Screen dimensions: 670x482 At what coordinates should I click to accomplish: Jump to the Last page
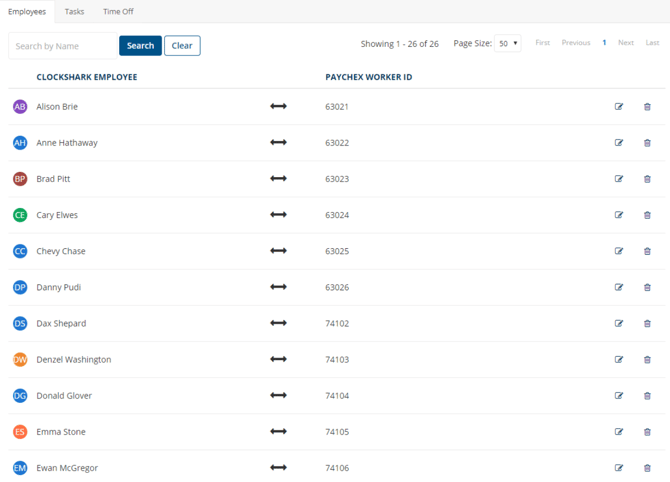(x=652, y=43)
